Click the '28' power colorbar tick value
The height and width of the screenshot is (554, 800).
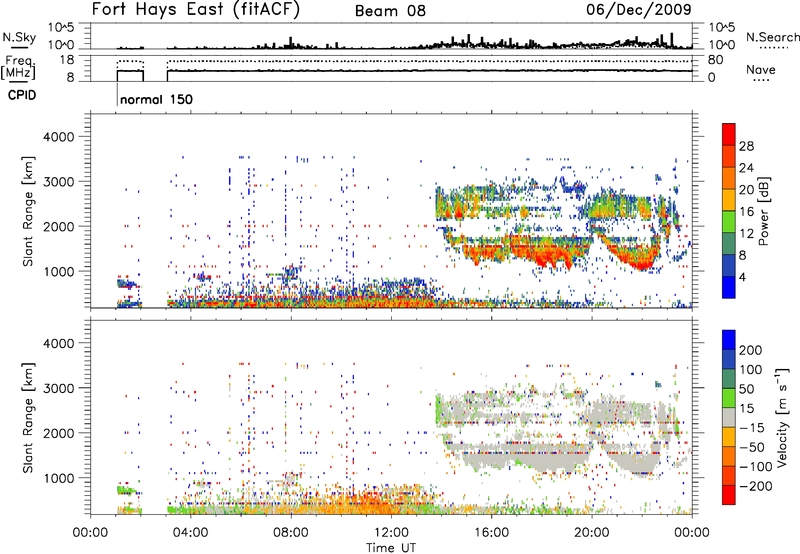pos(746,146)
